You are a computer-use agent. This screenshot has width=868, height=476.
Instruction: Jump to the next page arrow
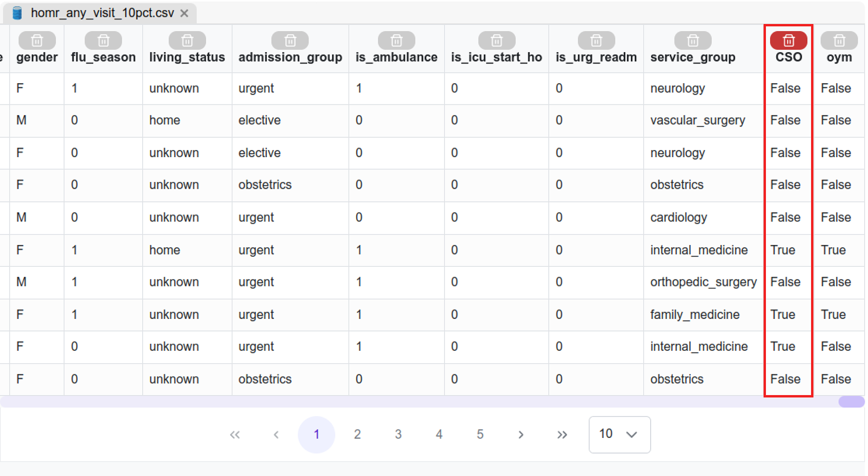tap(521, 434)
